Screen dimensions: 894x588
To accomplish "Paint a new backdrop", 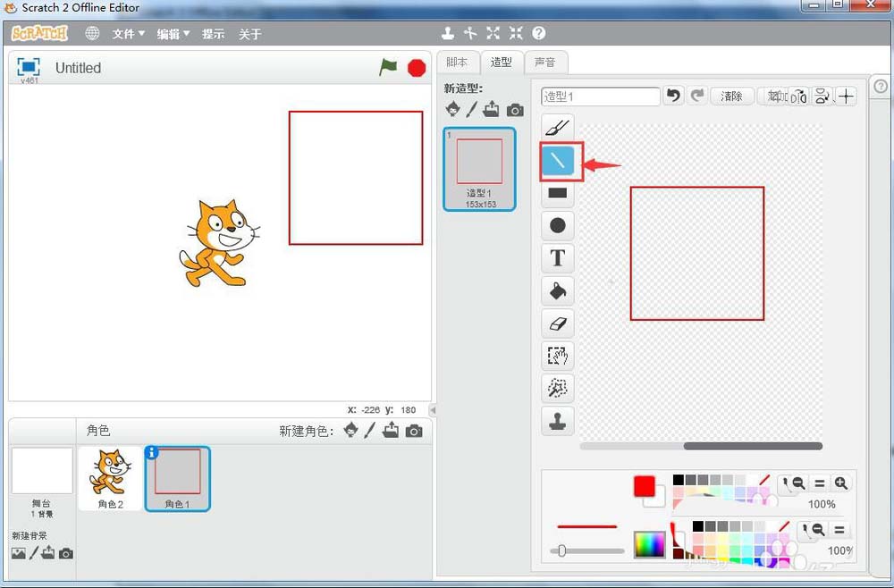I will [34, 552].
